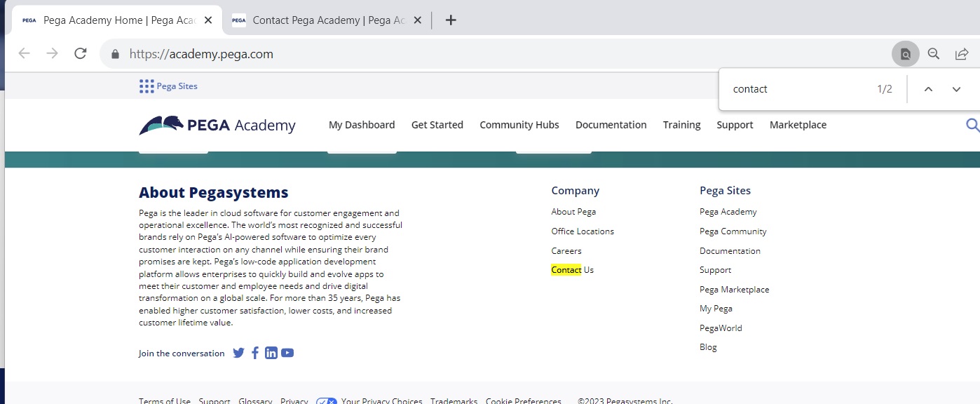The width and height of the screenshot is (980, 404).
Task: Click the PEGA Academy logo
Action: click(x=217, y=125)
